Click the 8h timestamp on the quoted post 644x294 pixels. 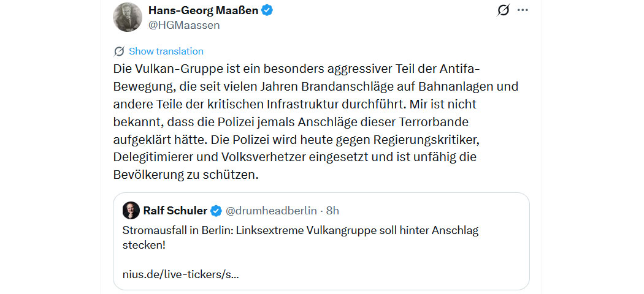pyautogui.click(x=332, y=211)
